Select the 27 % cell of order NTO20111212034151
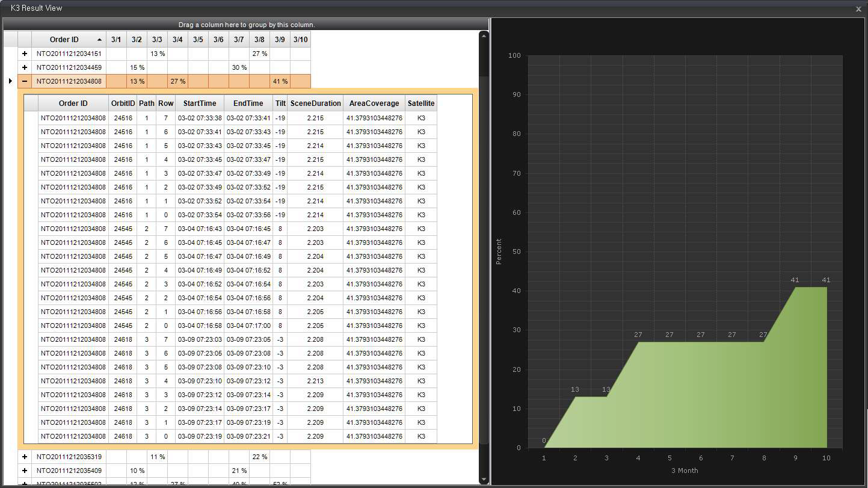The height and width of the screenshot is (488, 868). pos(260,54)
